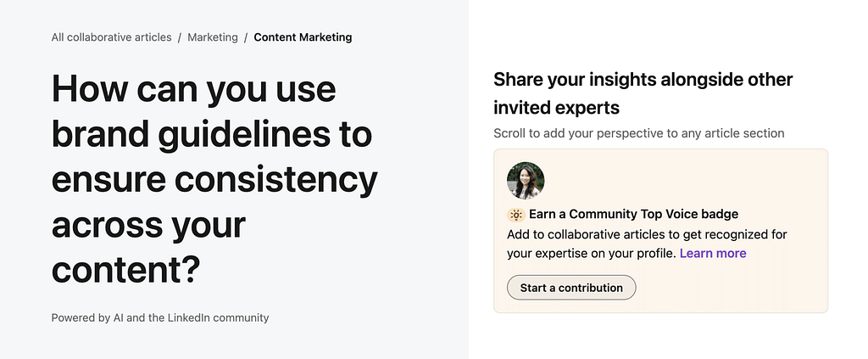Click the Scroll to add your perspective text
Image resolution: width=868 pixels, height=359 pixels.
(639, 133)
